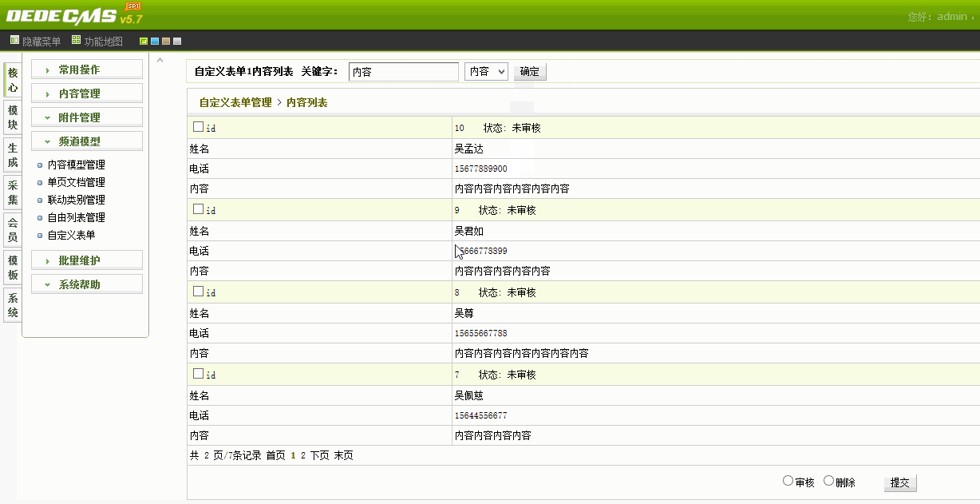
Task: Apply the blue skin theme square
Action: coord(155,41)
